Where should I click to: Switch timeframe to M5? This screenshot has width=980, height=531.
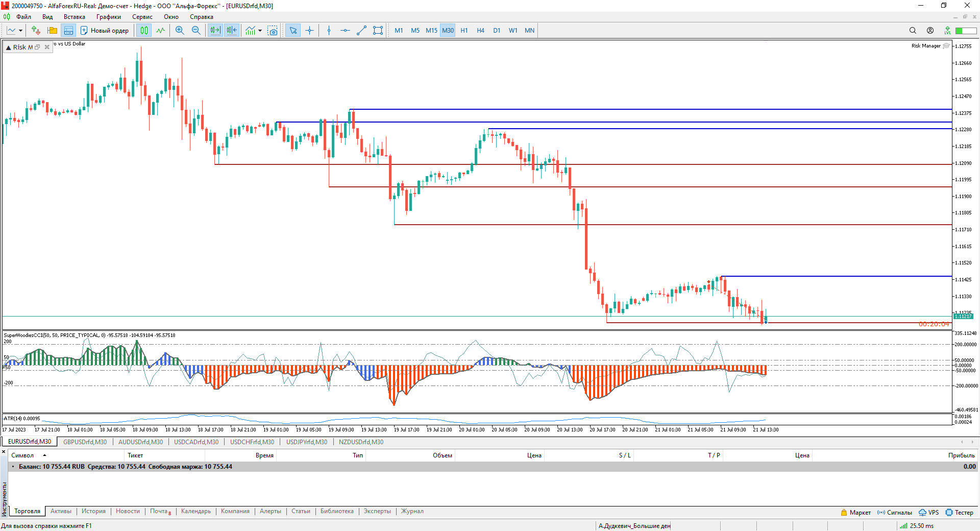pyautogui.click(x=415, y=31)
